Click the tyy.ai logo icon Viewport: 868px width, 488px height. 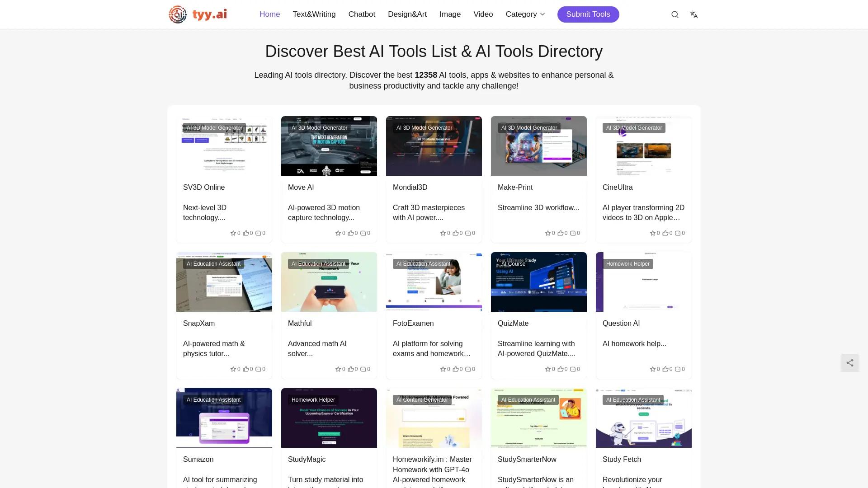177,14
